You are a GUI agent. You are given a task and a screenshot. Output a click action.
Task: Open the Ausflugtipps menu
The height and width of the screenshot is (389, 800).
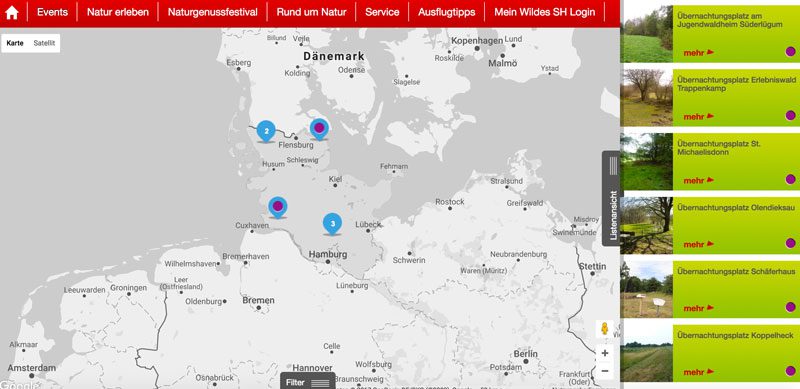click(446, 12)
